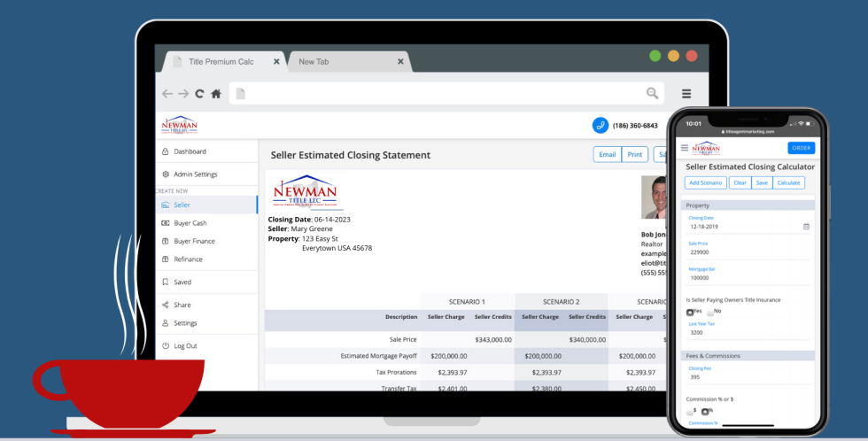
Task: Select No for seller paying title insurance
Action: (710, 312)
